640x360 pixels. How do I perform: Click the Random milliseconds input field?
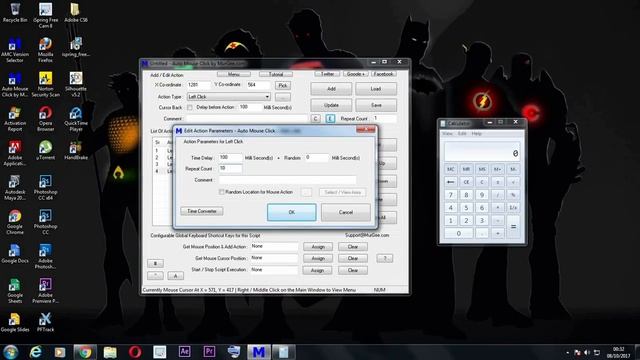tap(317, 158)
